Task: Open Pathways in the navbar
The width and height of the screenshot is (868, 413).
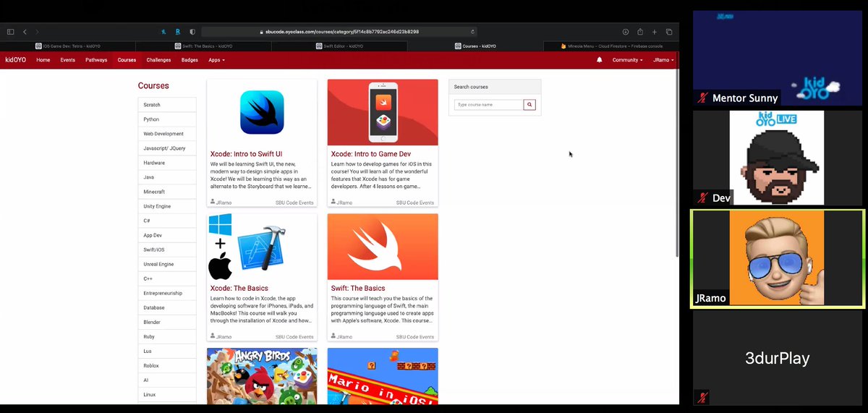Action: tap(96, 60)
